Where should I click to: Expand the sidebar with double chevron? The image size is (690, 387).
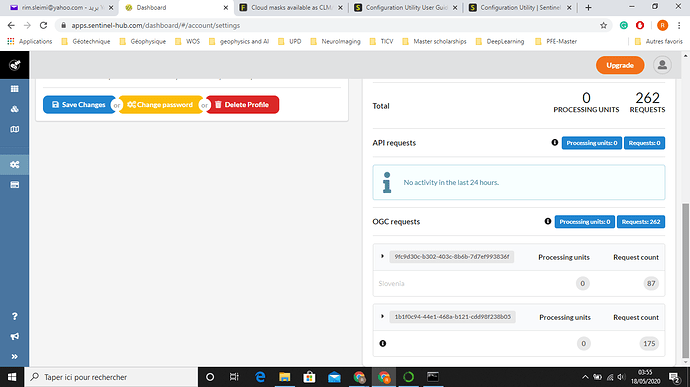pyautogui.click(x=15, y=357)
